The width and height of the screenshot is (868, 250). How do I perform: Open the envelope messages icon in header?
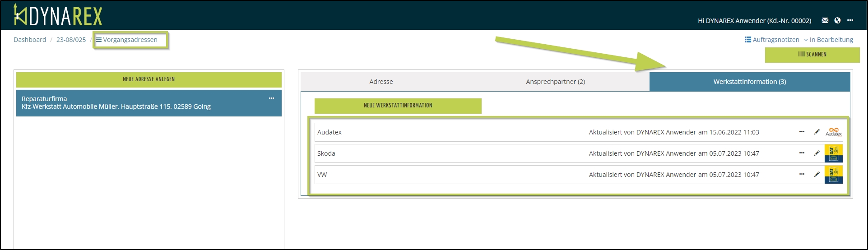tap(825, 20)
